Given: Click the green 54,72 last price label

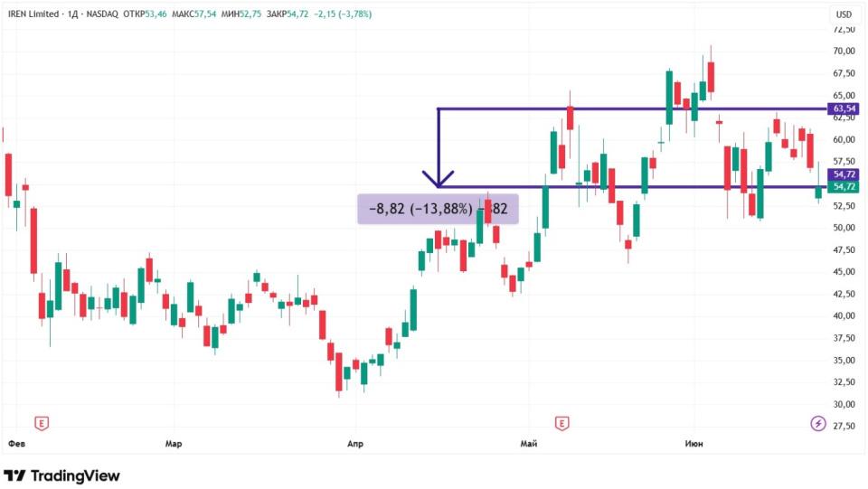Looking at the screenshot, I should 844,187.
